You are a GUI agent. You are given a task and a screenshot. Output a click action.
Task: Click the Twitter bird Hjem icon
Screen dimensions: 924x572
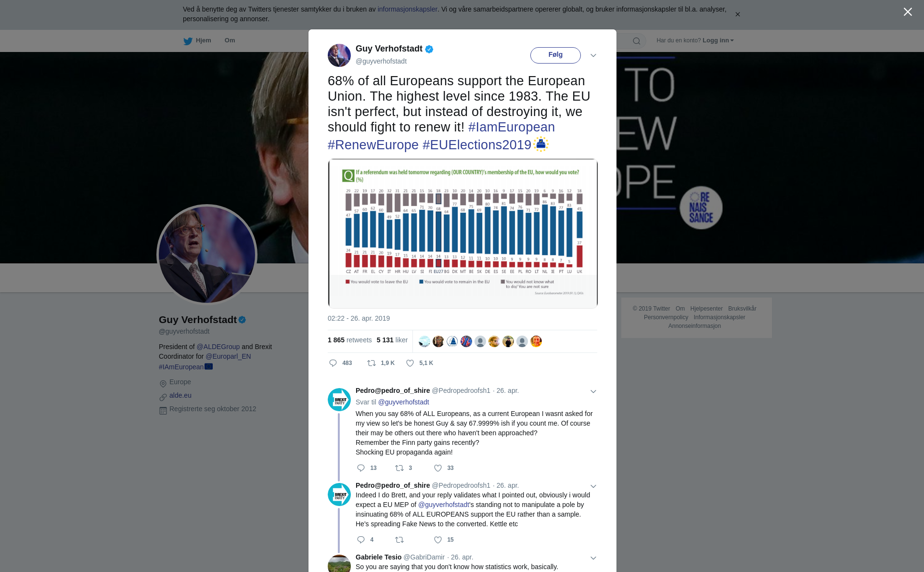(188, 41)
